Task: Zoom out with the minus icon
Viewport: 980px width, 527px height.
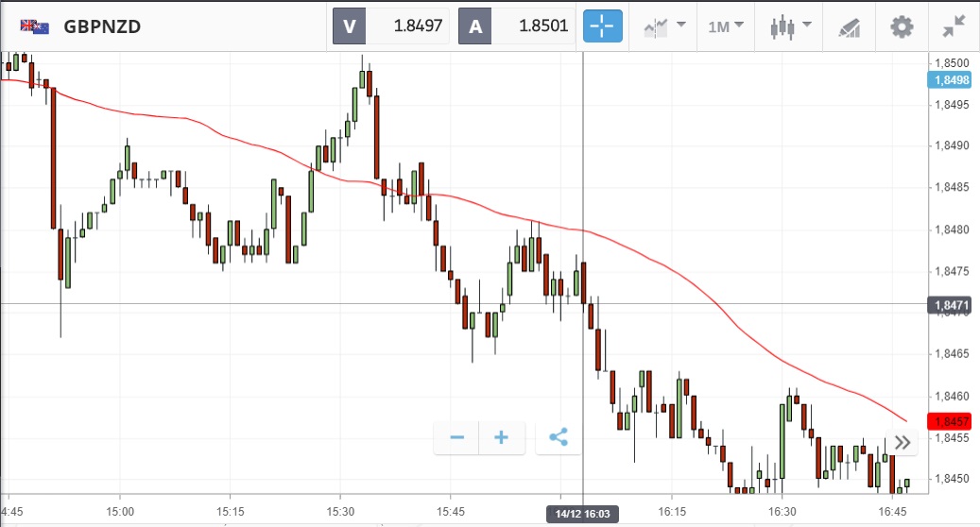Action: pos(456,437)
